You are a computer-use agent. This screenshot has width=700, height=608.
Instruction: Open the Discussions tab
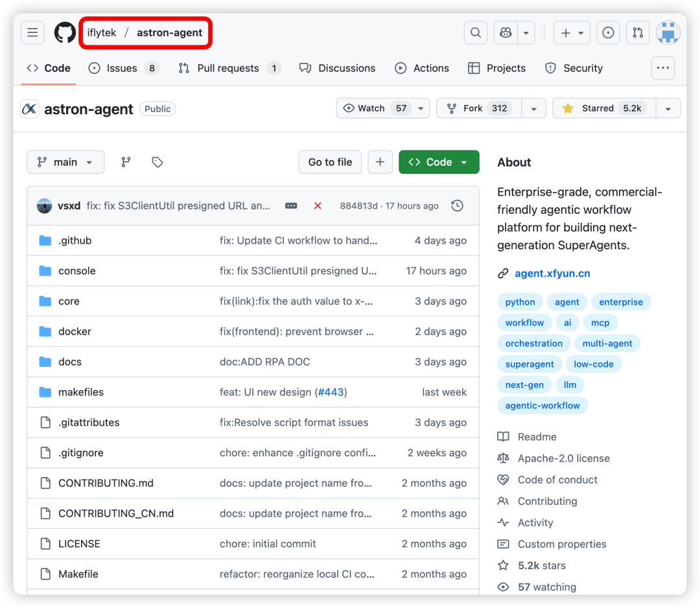[x=338, y=68]
